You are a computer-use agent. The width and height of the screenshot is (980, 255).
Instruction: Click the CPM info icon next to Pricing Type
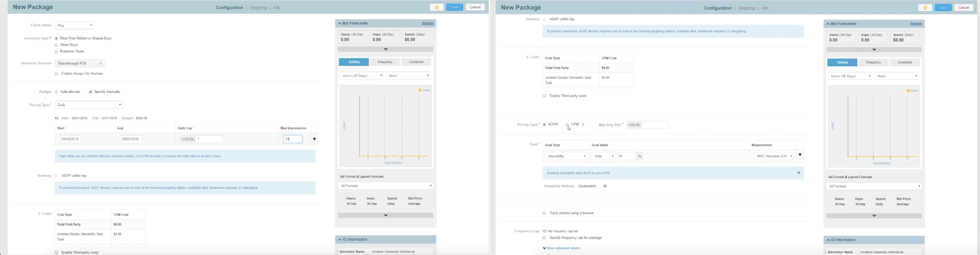(x=583, y=125)
